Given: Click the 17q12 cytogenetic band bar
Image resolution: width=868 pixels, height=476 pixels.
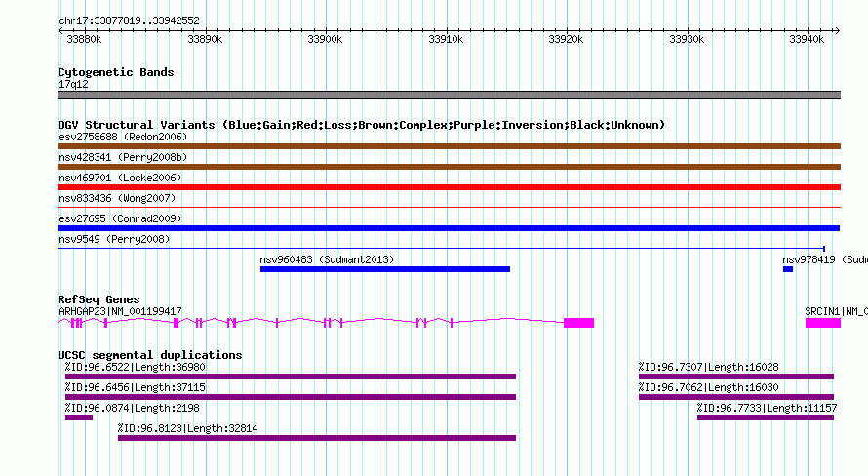Looking at the screenshot, I should (449, 95).
